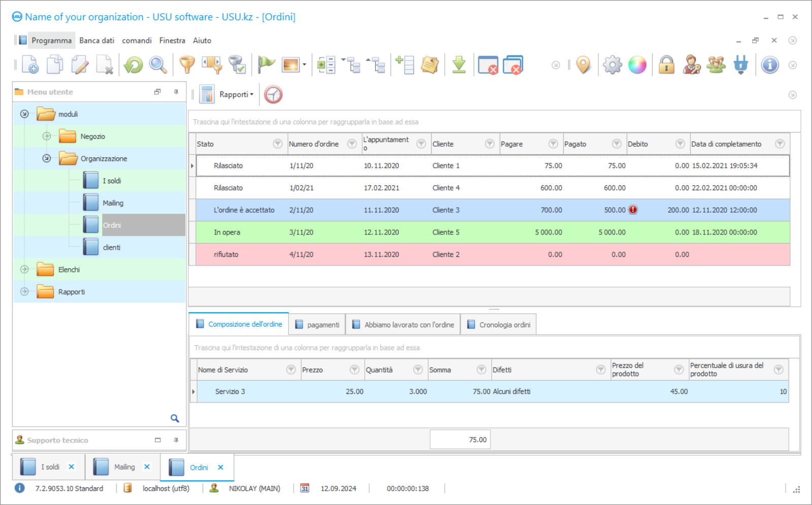The image size is (812, 505).
Task: Expand the Negozio folder
Action: point(47,136)
